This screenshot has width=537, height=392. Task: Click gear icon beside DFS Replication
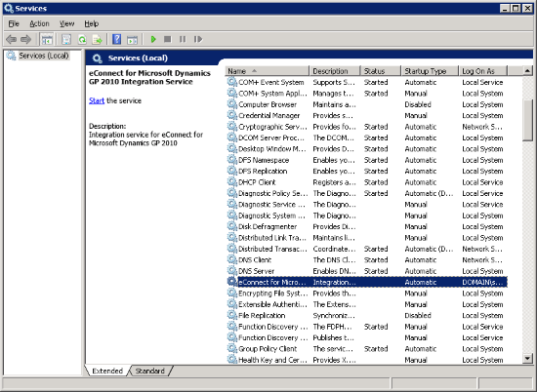point(232,171)
